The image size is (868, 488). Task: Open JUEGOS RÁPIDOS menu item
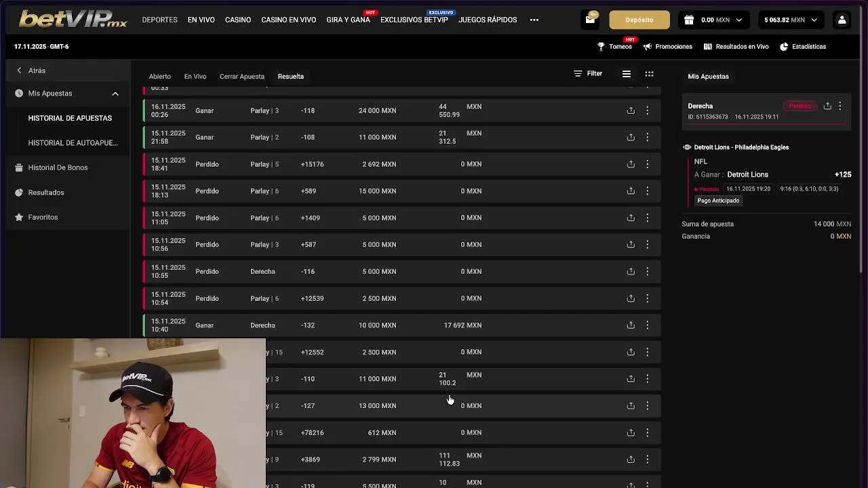click(x=488, y=20)
